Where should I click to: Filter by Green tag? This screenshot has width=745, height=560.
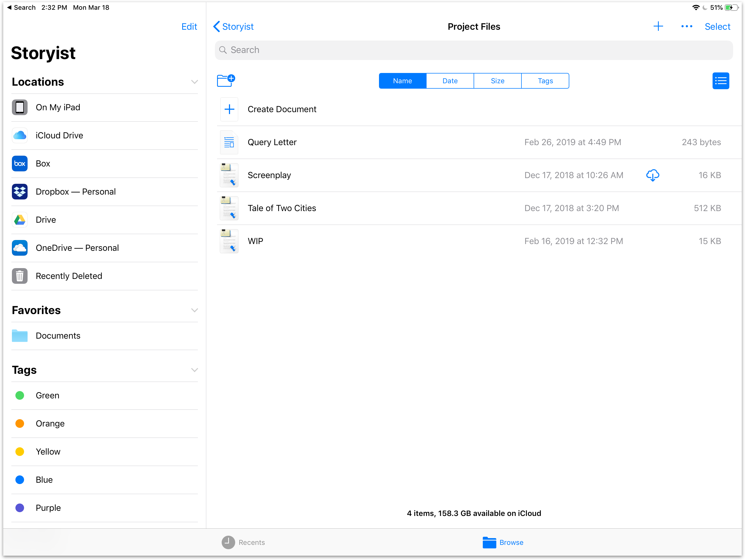coord(105,396)
